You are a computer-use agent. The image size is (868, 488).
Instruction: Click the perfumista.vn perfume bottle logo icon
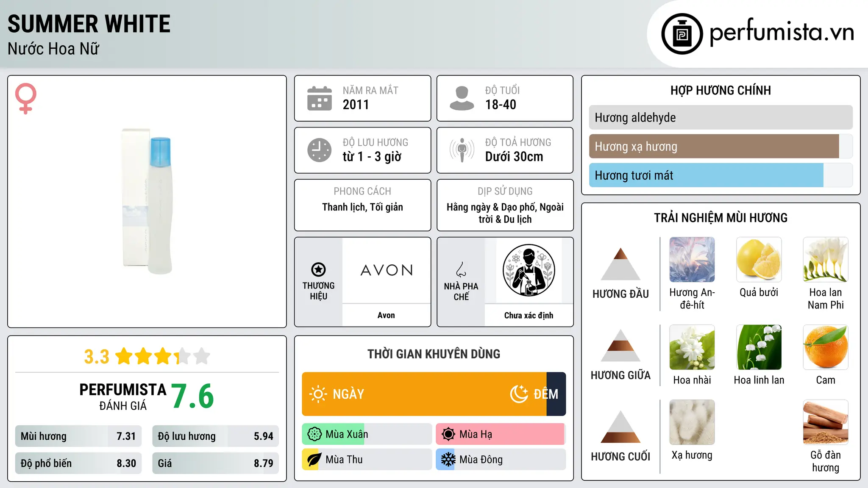pyautogui.click(x=682, y=34)
